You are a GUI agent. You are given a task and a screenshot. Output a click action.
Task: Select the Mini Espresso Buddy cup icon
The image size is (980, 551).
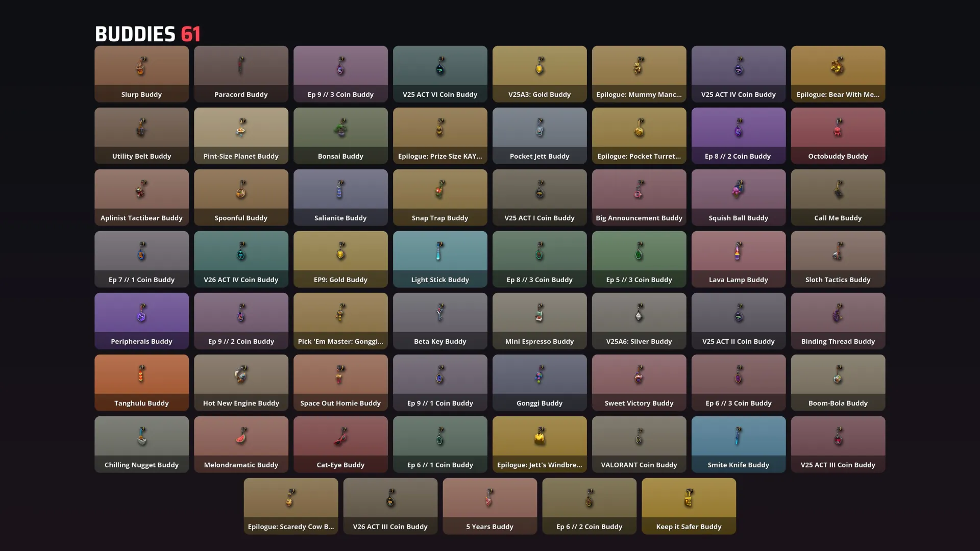point(540,313)
